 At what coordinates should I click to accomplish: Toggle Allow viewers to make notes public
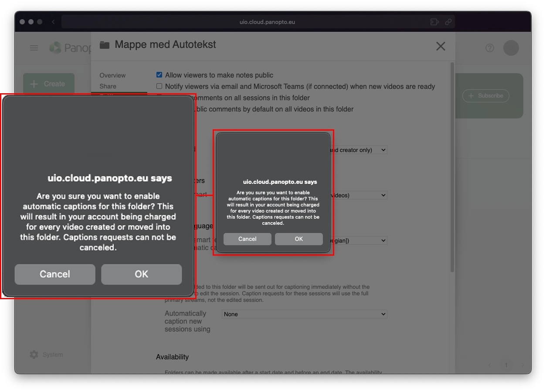point(159,75)
